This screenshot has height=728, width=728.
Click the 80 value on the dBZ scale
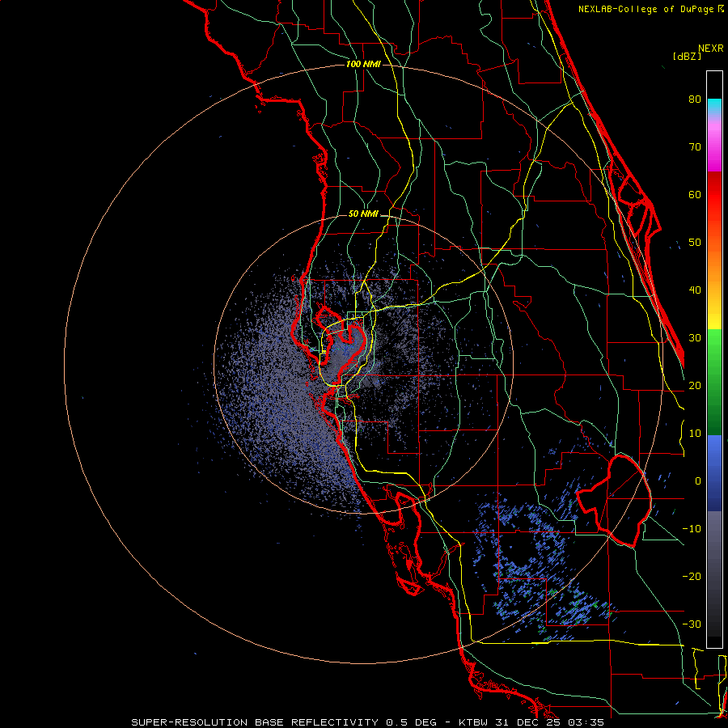[695, 99]
